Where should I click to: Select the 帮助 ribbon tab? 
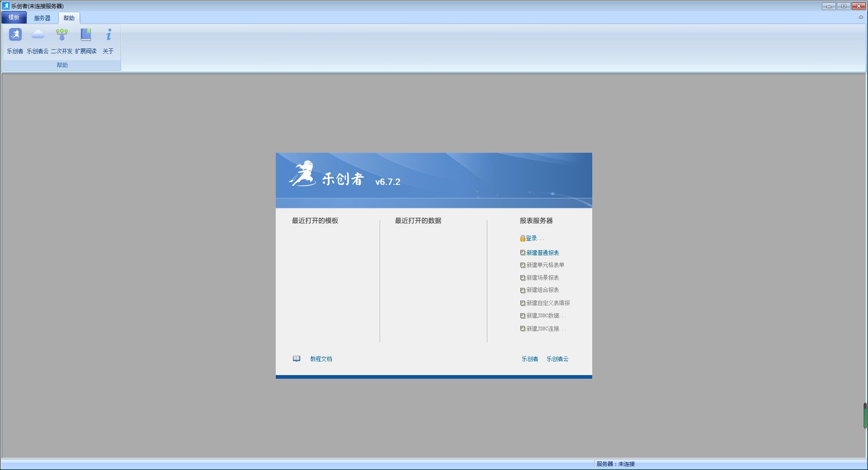point(69,18)
